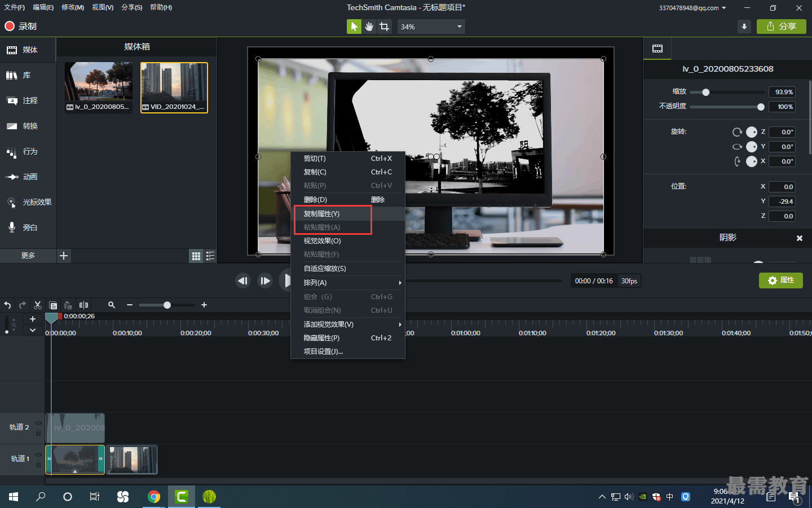Click the Y rotation arrow icon
812x508 pixels.
point(737,147)
